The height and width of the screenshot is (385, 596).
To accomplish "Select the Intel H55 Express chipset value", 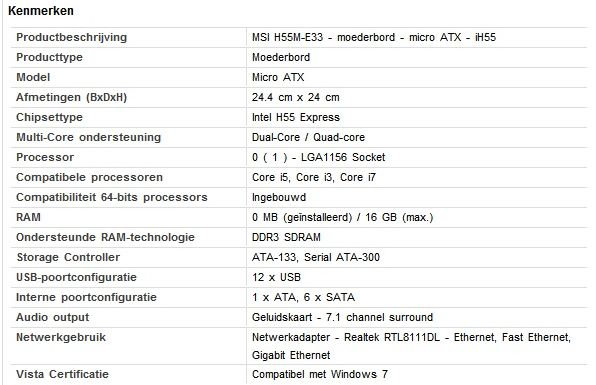I will tap(296, 117).
